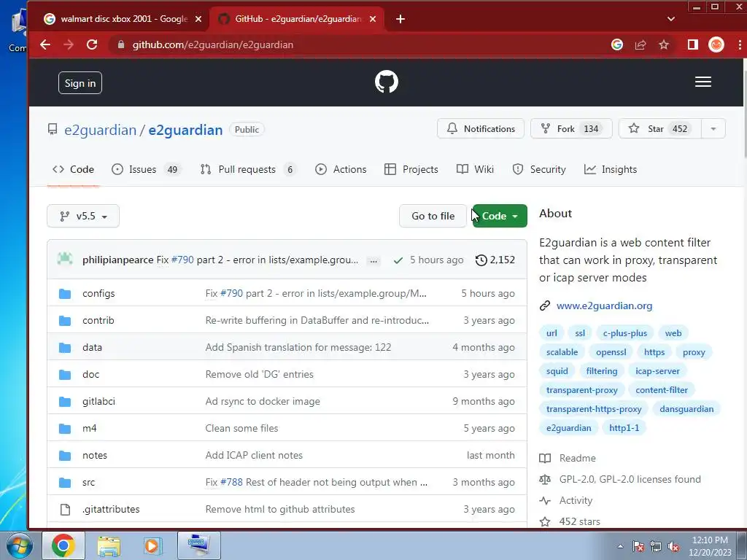The image size is (747, 560).
Task: Click the address bar URL field
Action: (x=357, y=44)
